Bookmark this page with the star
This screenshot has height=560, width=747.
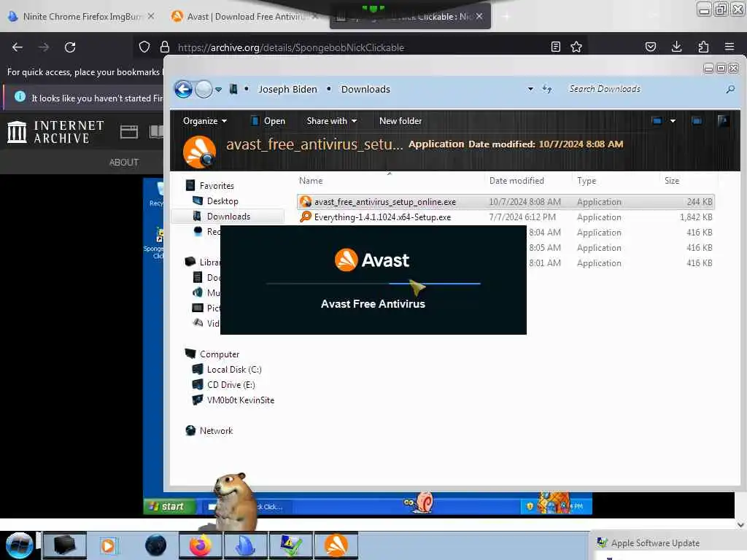(x=576, y=47)
